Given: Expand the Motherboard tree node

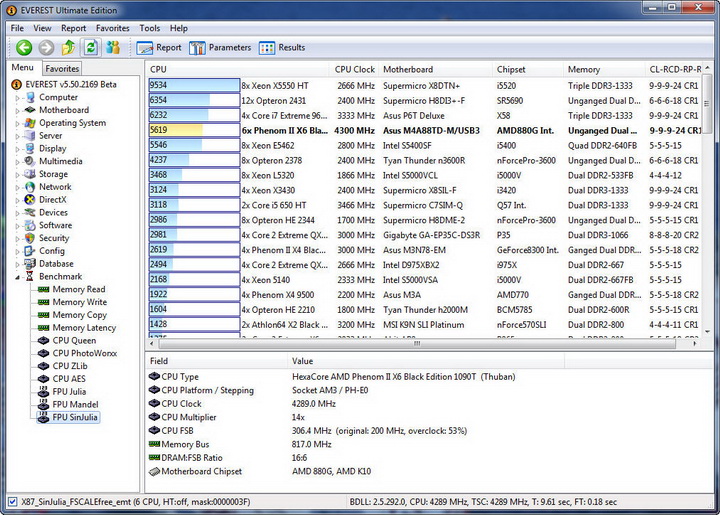Looking at the screenshot, I should (17, 111).
